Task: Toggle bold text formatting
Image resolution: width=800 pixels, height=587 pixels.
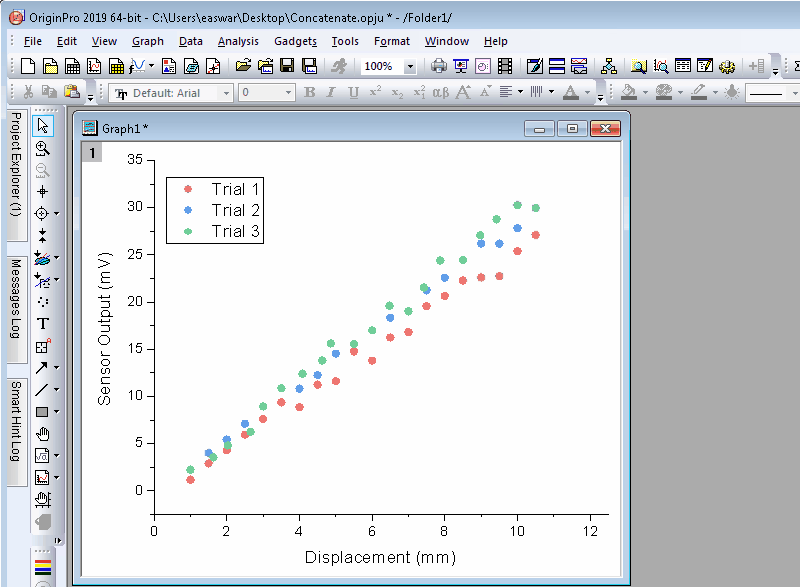Action: 310,91
